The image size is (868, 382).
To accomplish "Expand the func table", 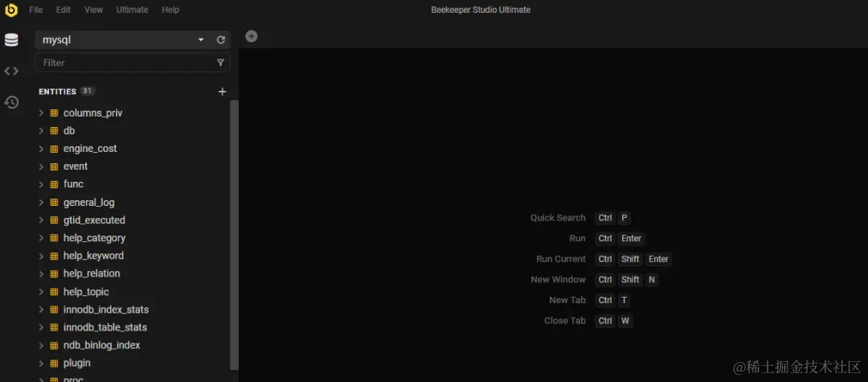I will coord(41,184).
